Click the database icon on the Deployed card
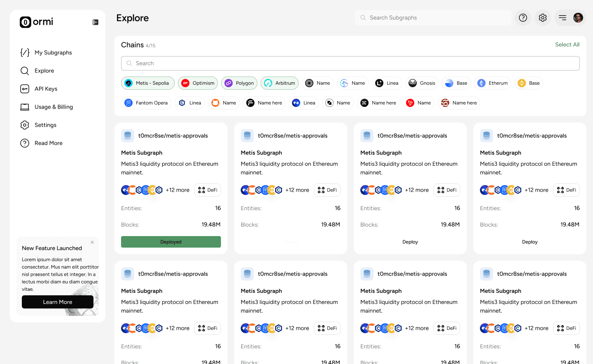This screenshot has width=593, height=364. point(128,136)
